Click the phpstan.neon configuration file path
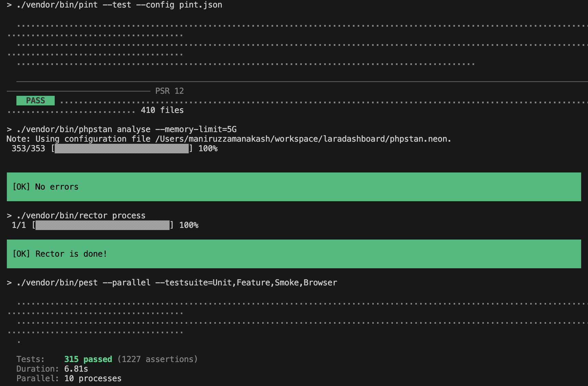The image size is (588, 386). [x=303, y=139]
